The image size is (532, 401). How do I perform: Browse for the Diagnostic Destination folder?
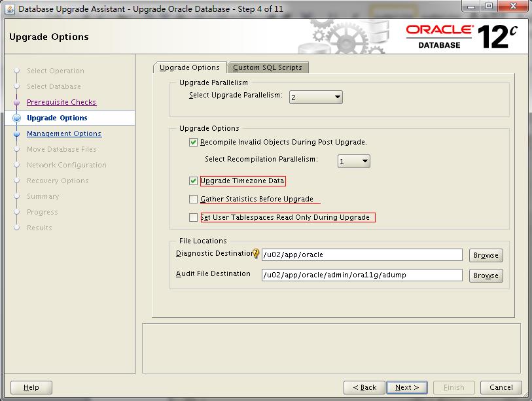(486, 255)
